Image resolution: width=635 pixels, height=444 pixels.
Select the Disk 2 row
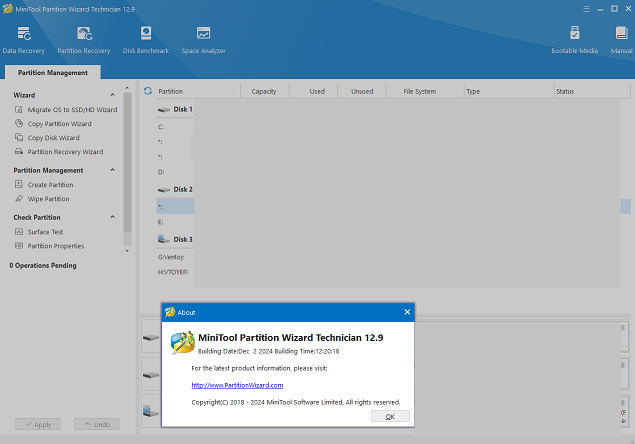[183, 189]
